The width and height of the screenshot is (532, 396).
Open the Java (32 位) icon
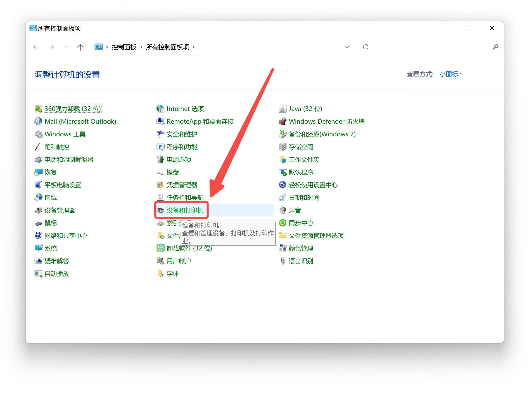coord(283,109)
